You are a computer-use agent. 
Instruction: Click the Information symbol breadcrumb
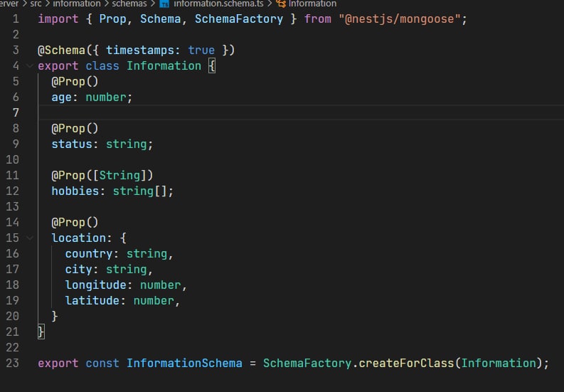pyautogui.click(x=312, y=4)
